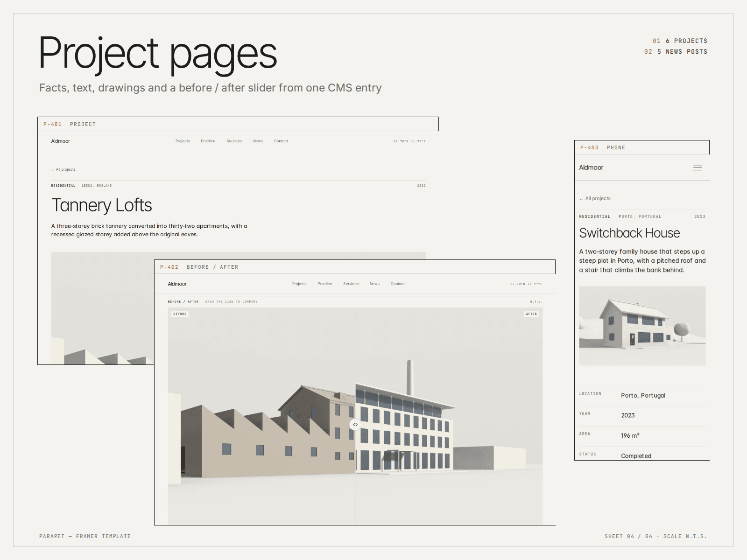The image size is (747, 560).
Task: Select Services in the before/after page nav
Action: click(351, 284)
